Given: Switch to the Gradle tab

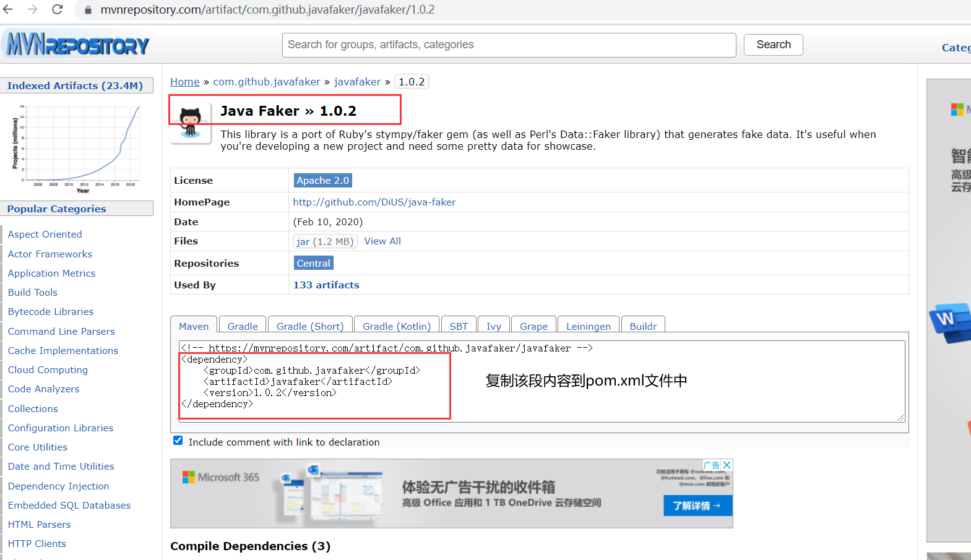Looking at the screenshot, I should (x=243, y=326).
